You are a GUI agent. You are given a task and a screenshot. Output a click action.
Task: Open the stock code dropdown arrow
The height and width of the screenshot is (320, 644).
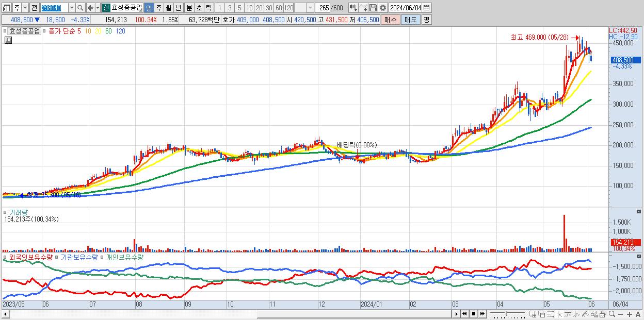point(72,8)
